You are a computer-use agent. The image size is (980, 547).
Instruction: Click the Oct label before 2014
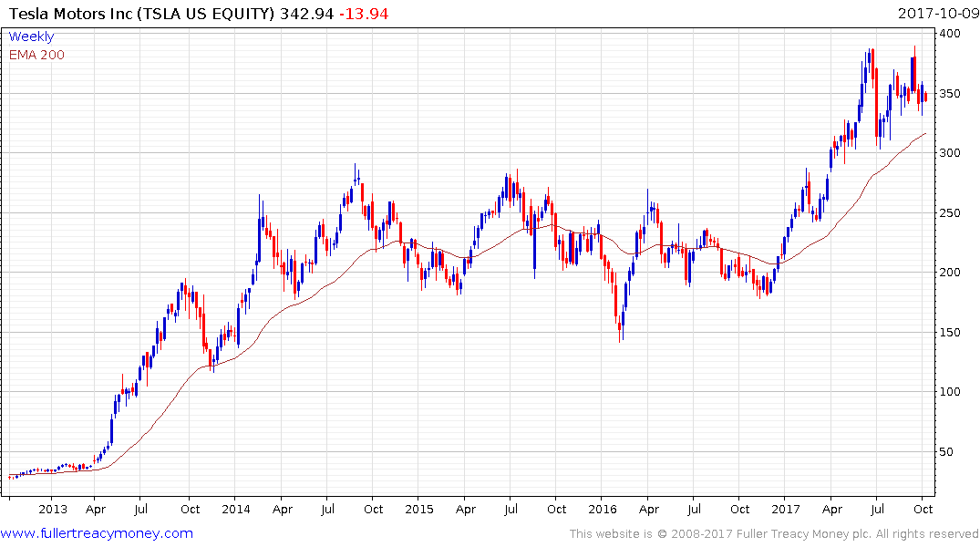(190, 509)
